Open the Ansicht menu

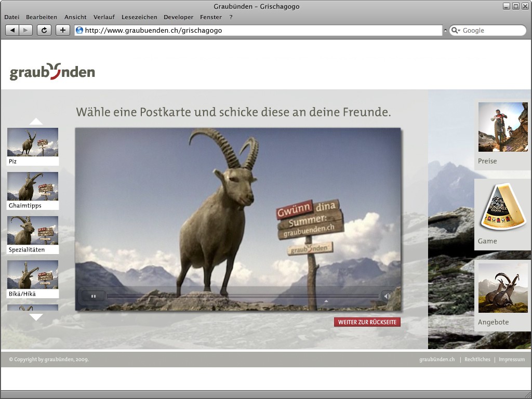point(75,17)
